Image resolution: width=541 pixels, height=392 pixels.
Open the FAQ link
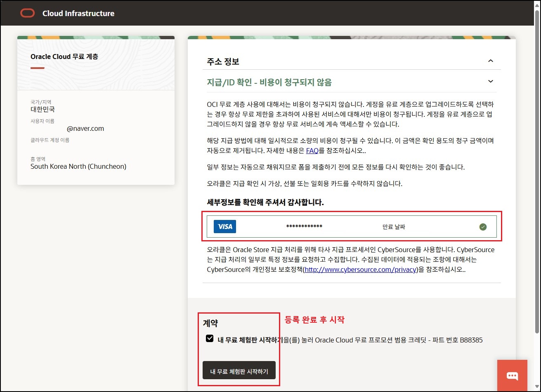click(x=312, y=151)
